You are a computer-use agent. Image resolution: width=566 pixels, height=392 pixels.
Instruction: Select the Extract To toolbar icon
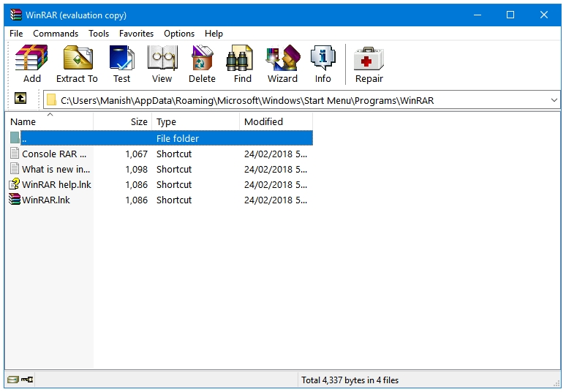pyautogui.click(x=77, y=64)
